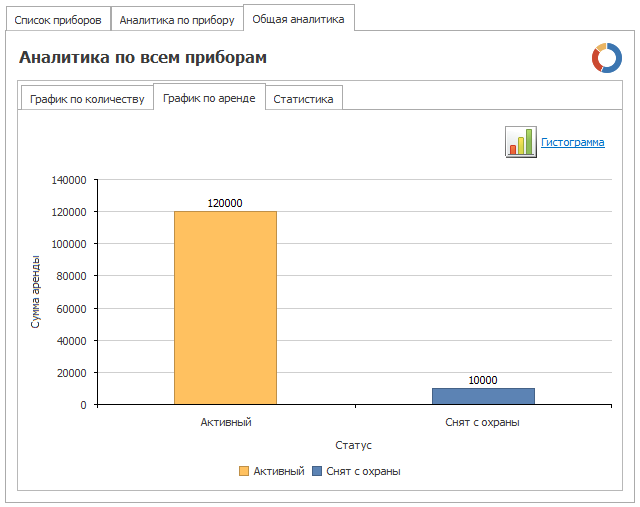
Task: Switch to the Список приборов tab
Action: (58, 20)
